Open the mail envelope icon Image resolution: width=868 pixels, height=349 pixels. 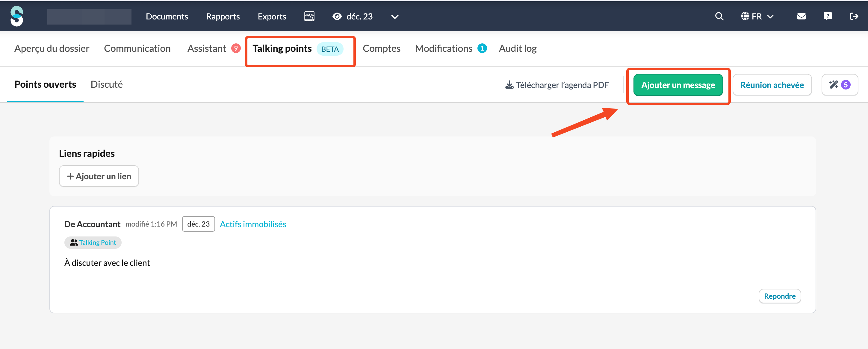click(801, 16)
